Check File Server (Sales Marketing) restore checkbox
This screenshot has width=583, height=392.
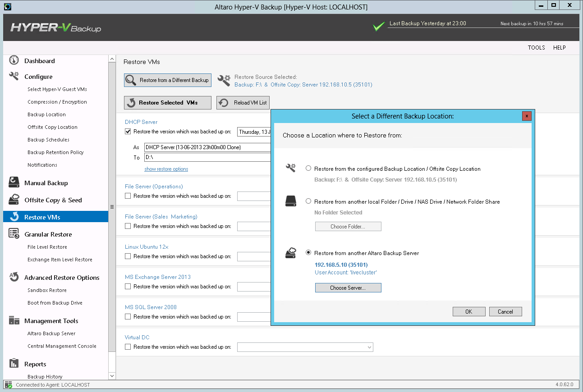pos(128,226)
